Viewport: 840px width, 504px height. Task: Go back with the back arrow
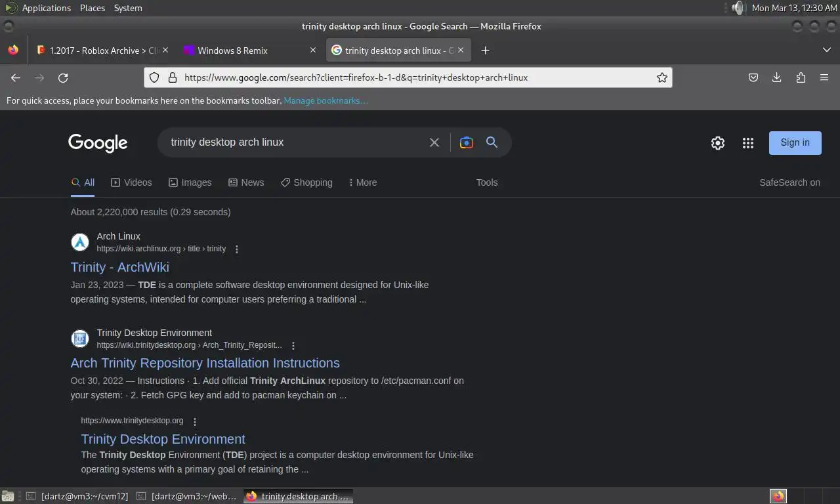coord(16,77)
